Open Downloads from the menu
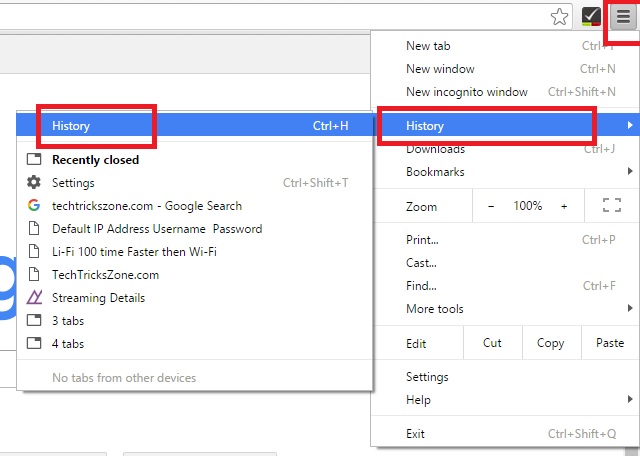 tap(435, 150)
